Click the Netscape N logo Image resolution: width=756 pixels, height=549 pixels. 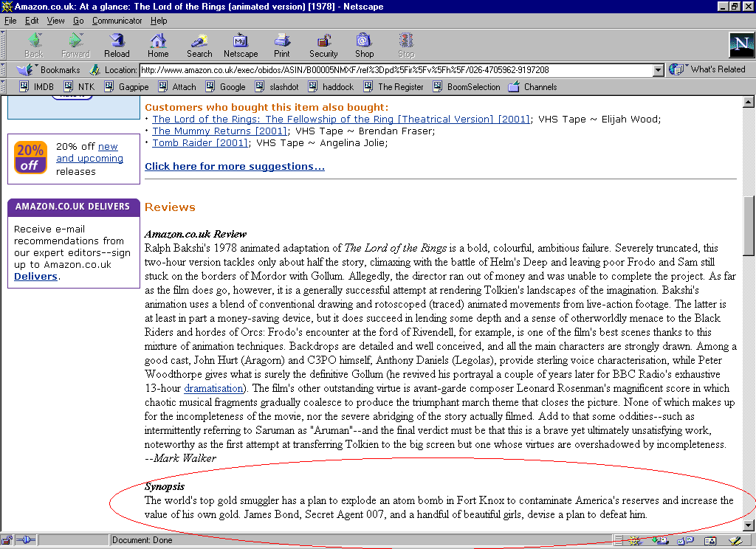tap(741, 45)
